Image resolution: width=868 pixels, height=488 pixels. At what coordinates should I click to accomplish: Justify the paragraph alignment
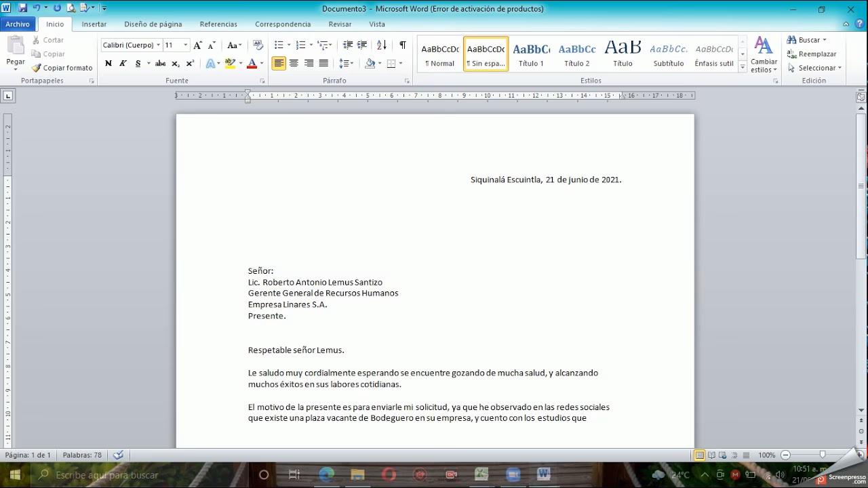coord(325,63)
